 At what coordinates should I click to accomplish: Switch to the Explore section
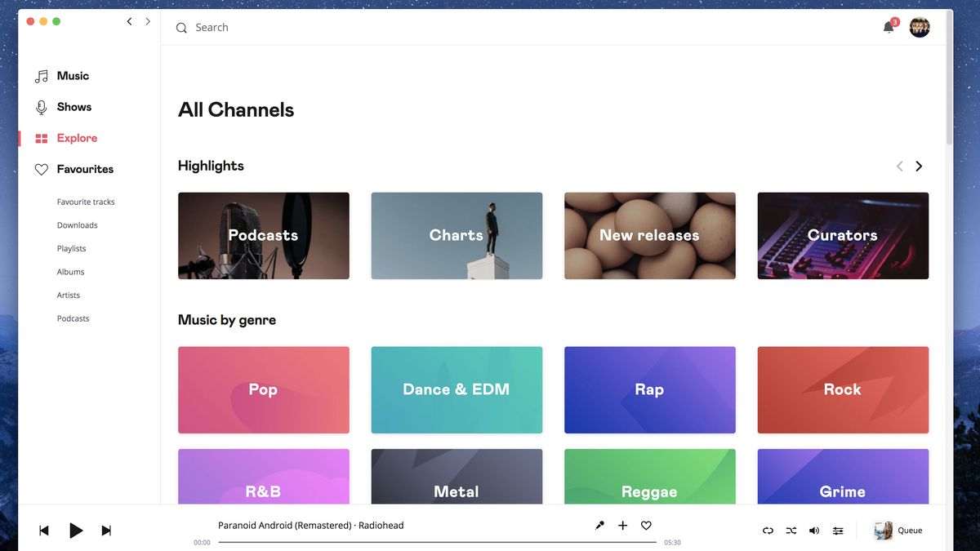tap(78, 138)
